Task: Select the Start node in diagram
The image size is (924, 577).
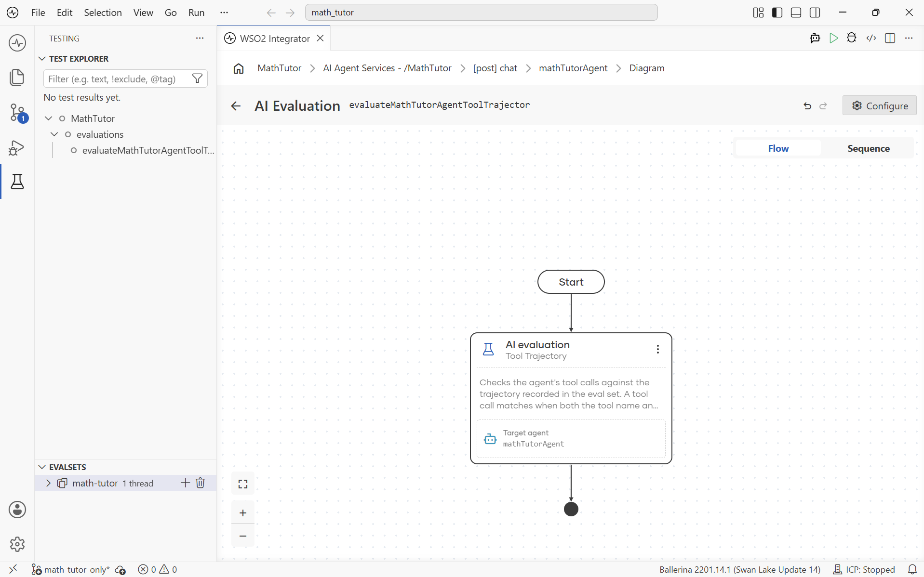Action: pyautogui.click(x=571, y=282)
